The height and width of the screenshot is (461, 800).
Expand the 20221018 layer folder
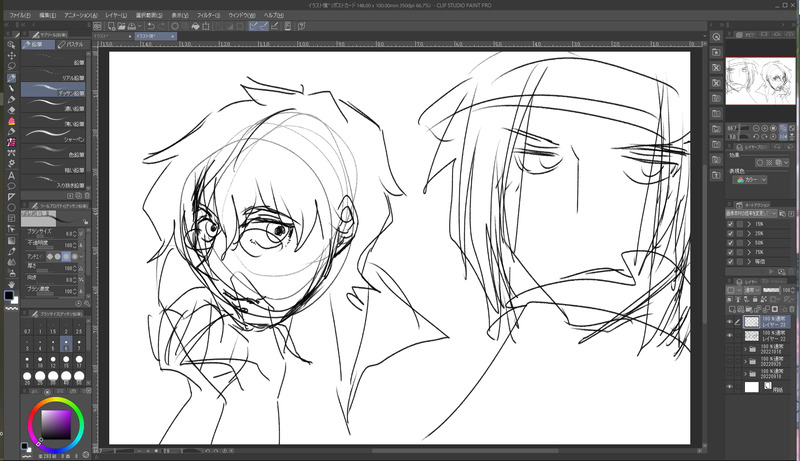(x=745, y=349)
